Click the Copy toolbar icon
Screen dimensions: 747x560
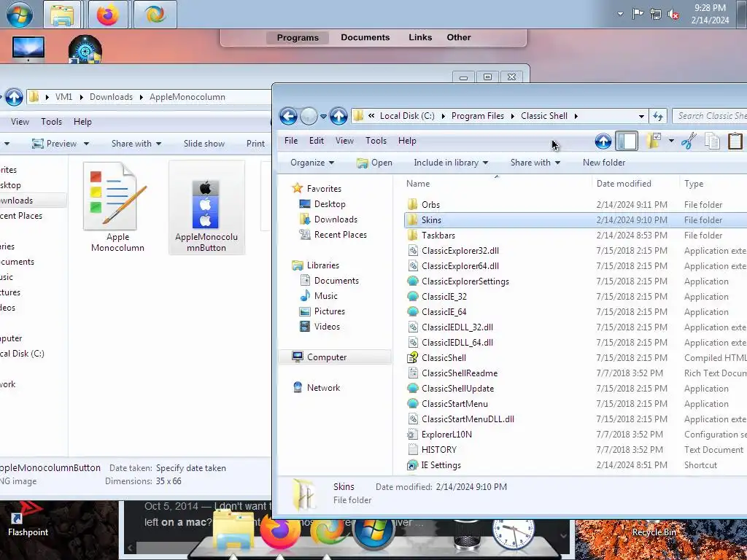tap(712, 141)
